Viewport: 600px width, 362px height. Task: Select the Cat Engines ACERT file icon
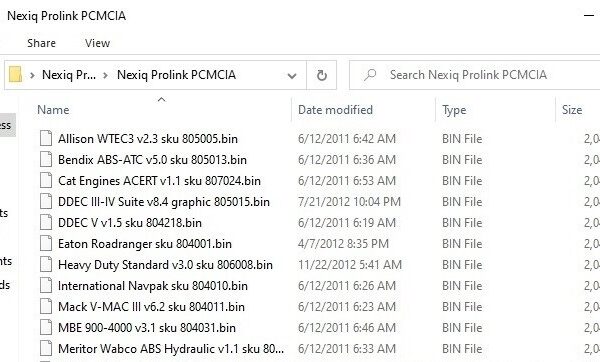[x=46, y=181]
